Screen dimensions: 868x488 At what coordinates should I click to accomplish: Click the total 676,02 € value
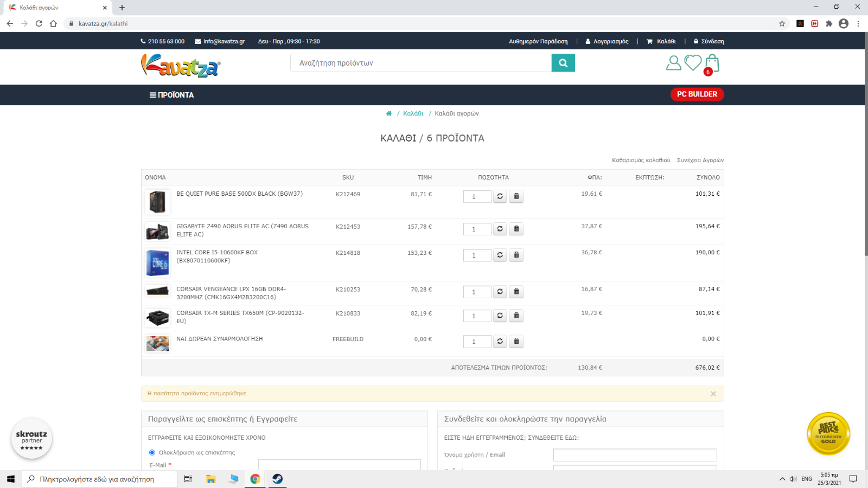click(x=707, y=368)
